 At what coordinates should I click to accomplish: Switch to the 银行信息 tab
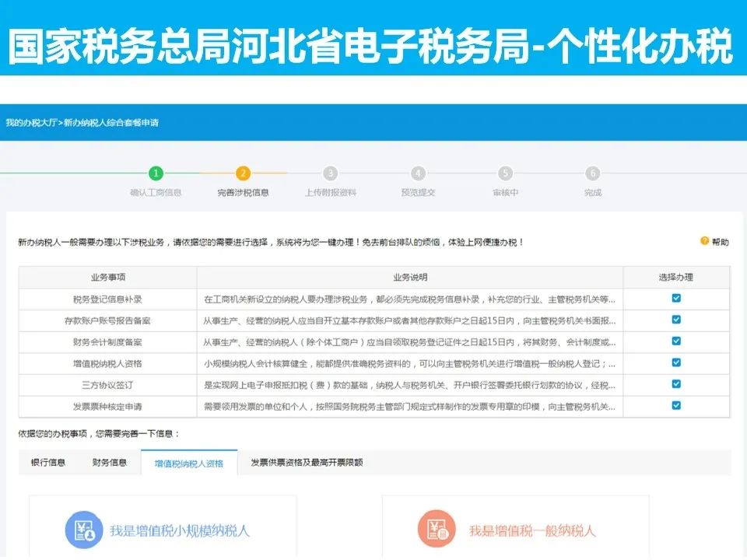(48, 462)
